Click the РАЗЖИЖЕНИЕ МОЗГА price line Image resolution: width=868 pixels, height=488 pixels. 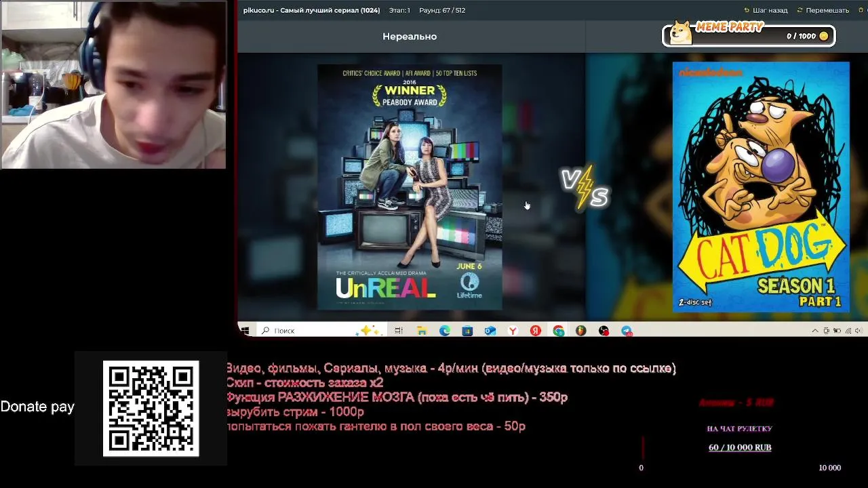pyautogui.click(x=397, y=397)
